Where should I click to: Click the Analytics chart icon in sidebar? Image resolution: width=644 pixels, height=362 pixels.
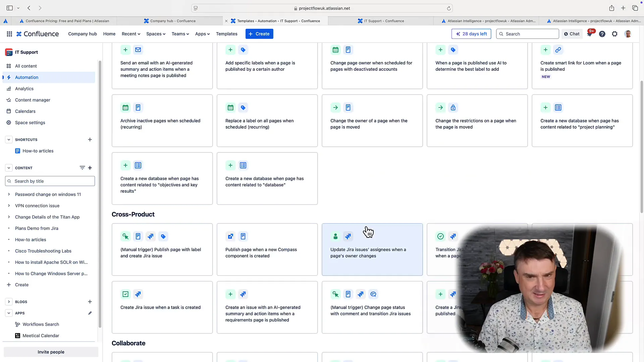pos(9,89)
